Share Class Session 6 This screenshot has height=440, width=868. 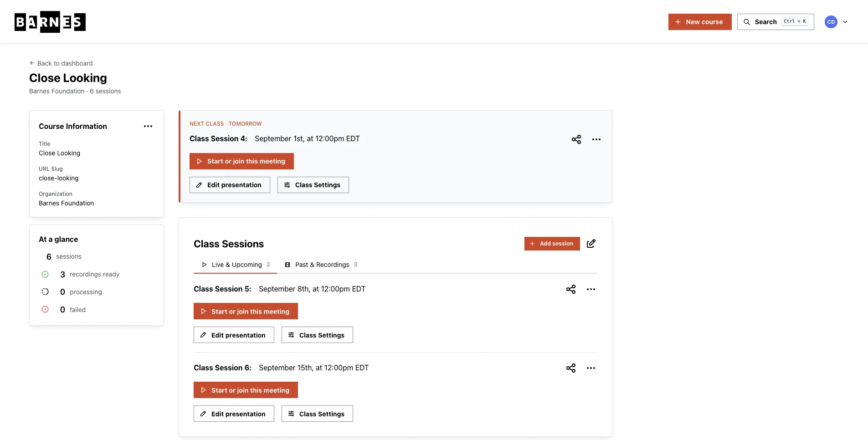pyautogui.click(x=571, y=368)
